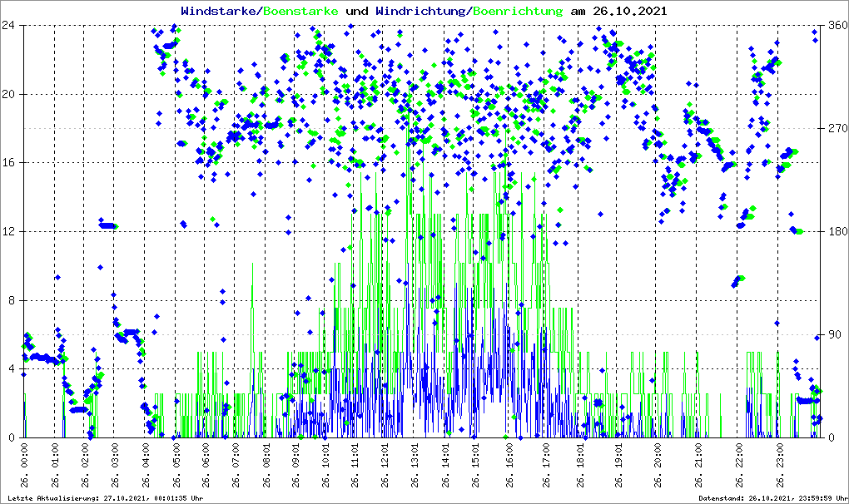The width and height of the screenshot is (849, 504).
Task: Click the green 'Boenrichtung' title word
Action: pyautogui.click(x=517, y=11)
